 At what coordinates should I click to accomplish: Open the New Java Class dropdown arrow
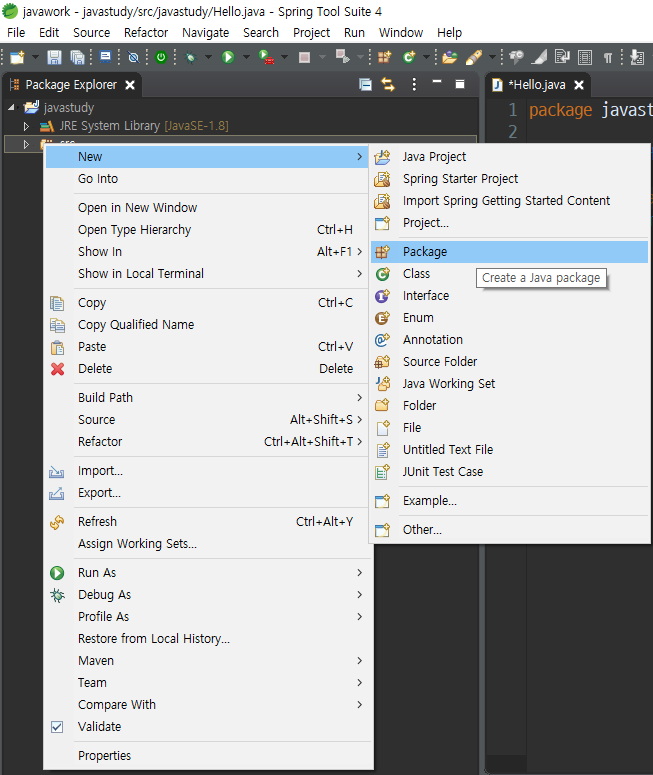click(x=426, y=57)
